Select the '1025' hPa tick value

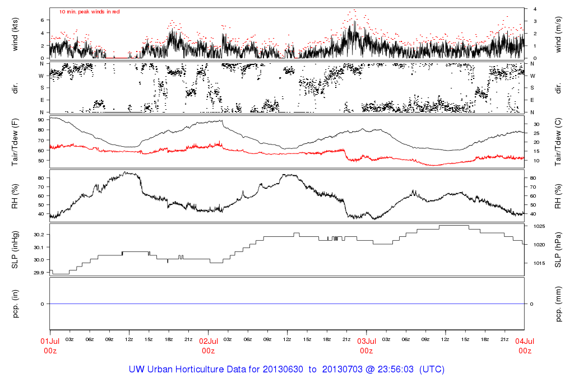click(539, 226)
